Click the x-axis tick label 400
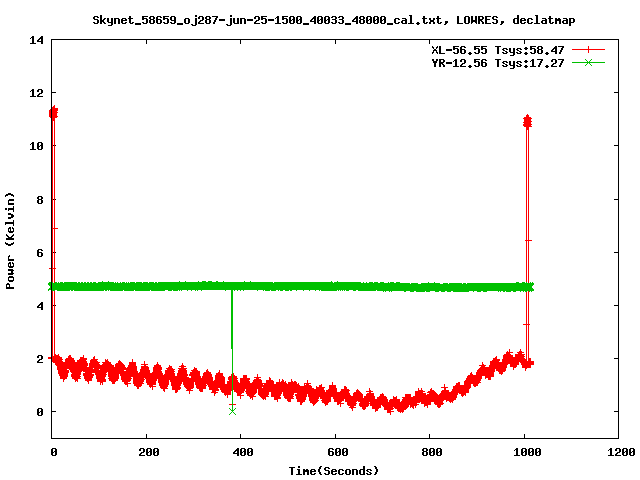 [x=243, y=452]
